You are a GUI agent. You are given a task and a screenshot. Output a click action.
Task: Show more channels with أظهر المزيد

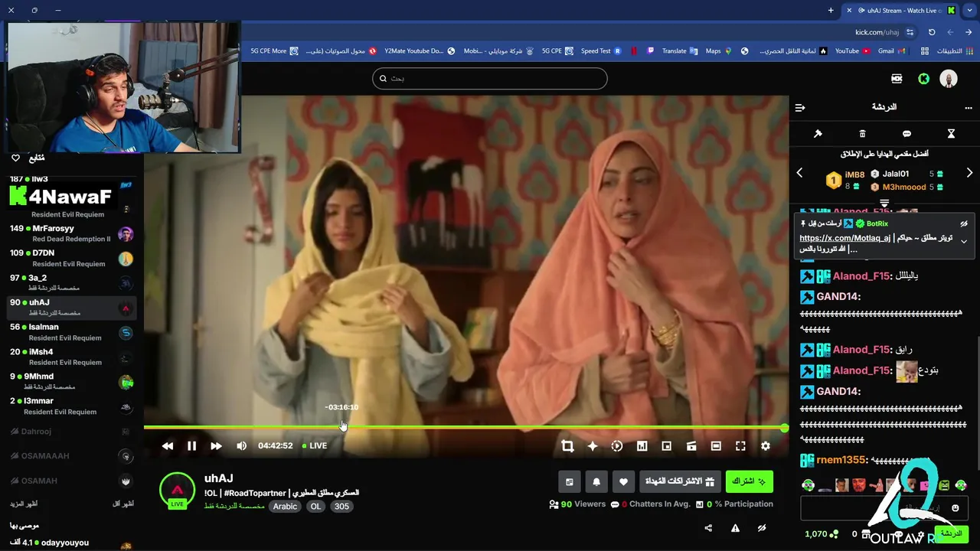(24, 504)
